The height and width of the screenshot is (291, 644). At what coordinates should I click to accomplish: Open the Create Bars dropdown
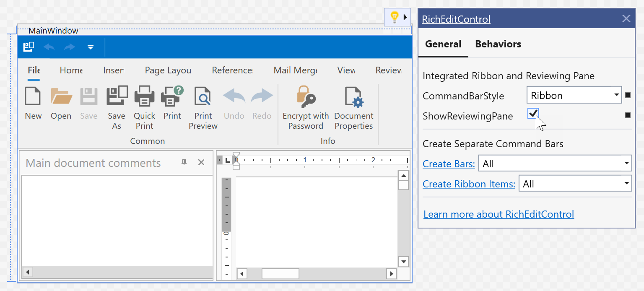click(626, 163)
